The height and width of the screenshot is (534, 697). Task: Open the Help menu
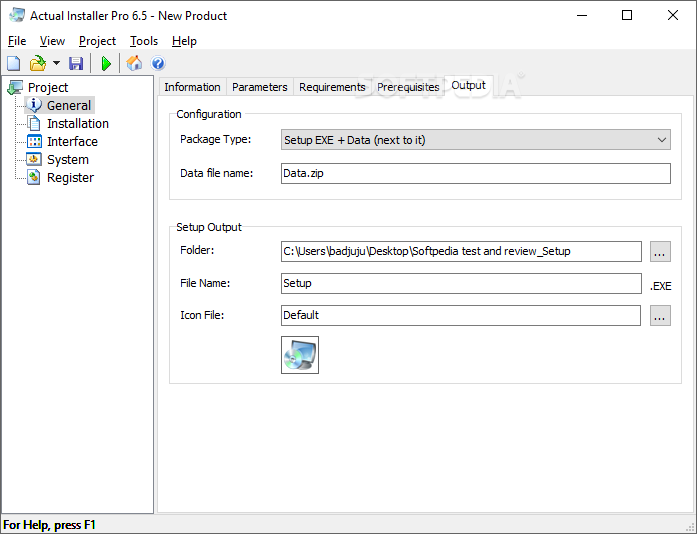click(184, 41)
